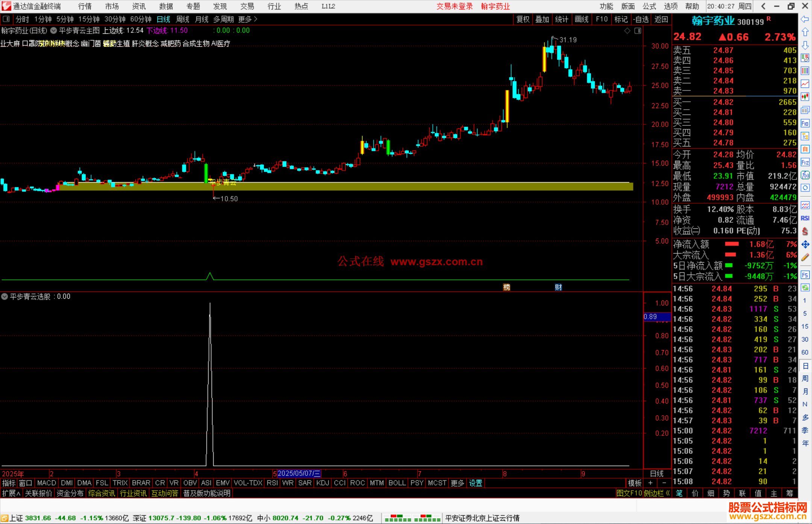Click the plus zoom-in button near 模板

click(650, 483)
